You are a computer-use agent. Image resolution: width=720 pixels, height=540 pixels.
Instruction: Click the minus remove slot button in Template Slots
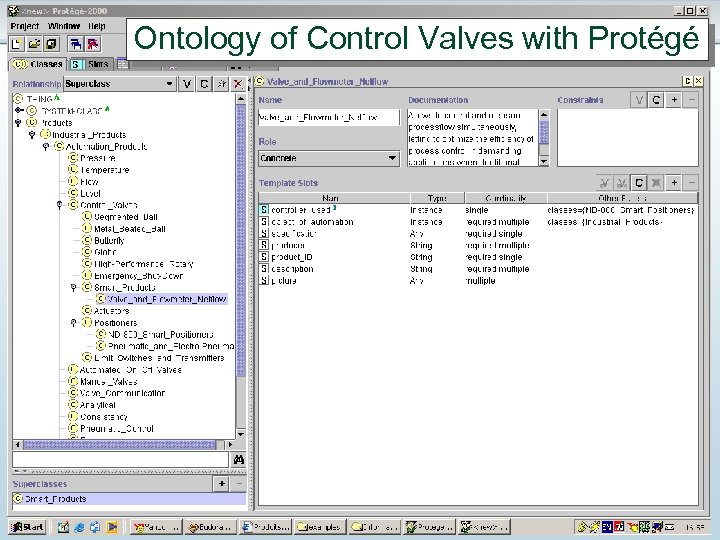pyautogui.click(x=692, y=183)
